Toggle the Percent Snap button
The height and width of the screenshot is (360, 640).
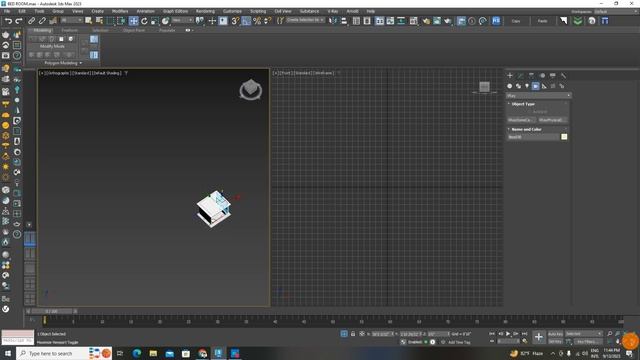(257, 21)
